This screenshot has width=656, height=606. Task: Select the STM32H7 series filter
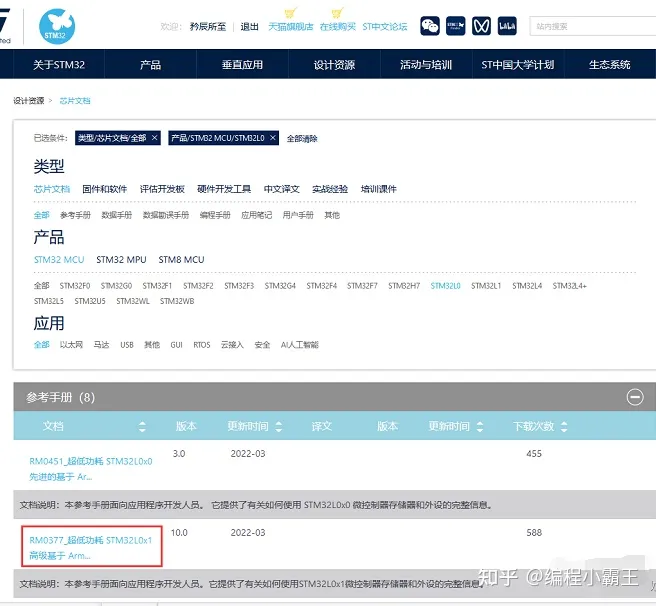[404, 286]
